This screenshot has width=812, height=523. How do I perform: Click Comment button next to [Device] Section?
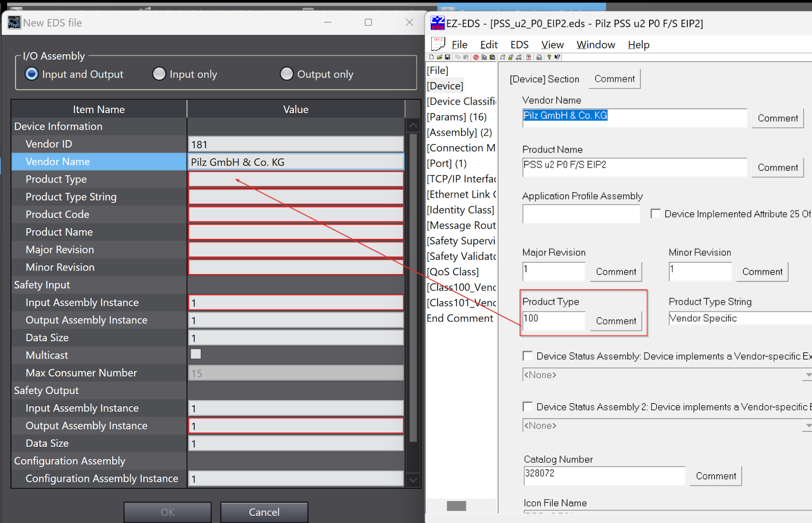click(615, 79)
